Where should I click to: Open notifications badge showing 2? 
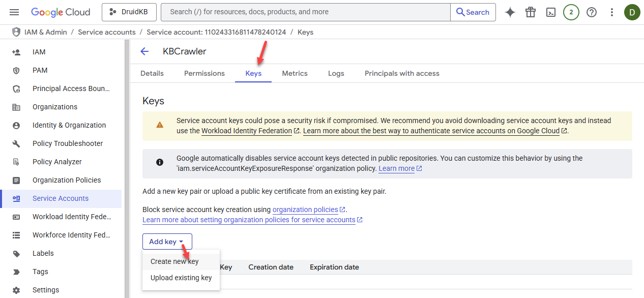coord(571,12)
